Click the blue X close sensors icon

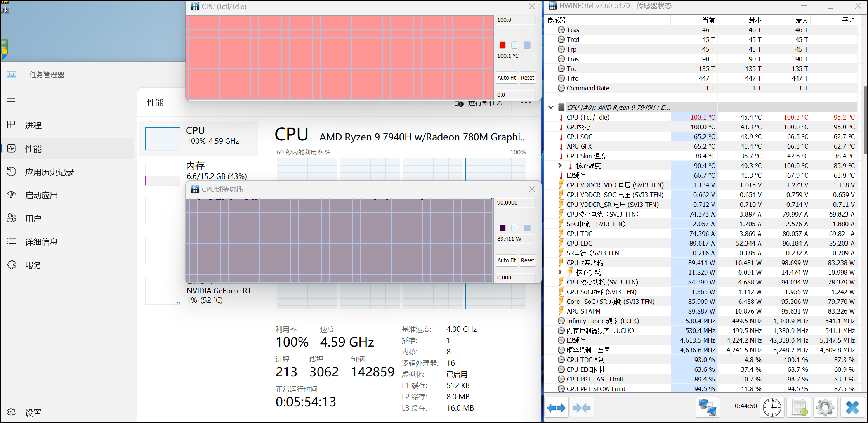point(852,407)
